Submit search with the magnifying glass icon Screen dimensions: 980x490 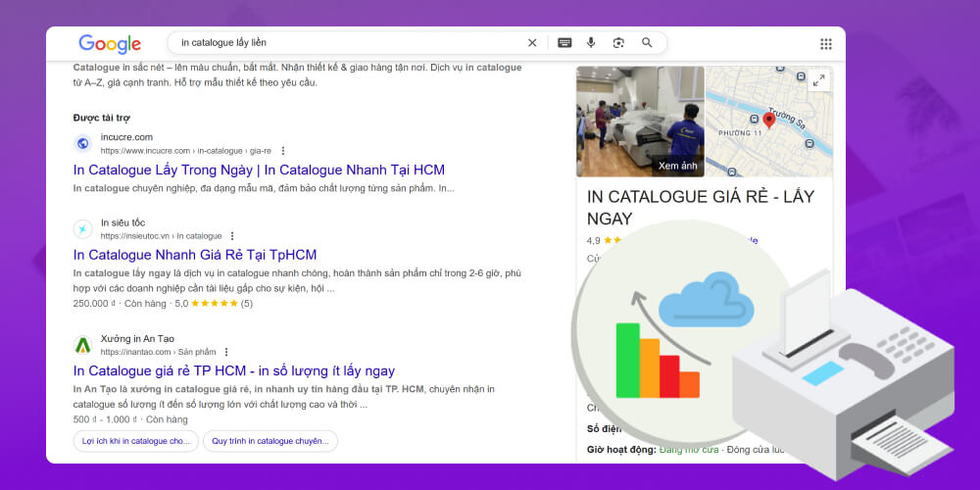coord(647,42)
